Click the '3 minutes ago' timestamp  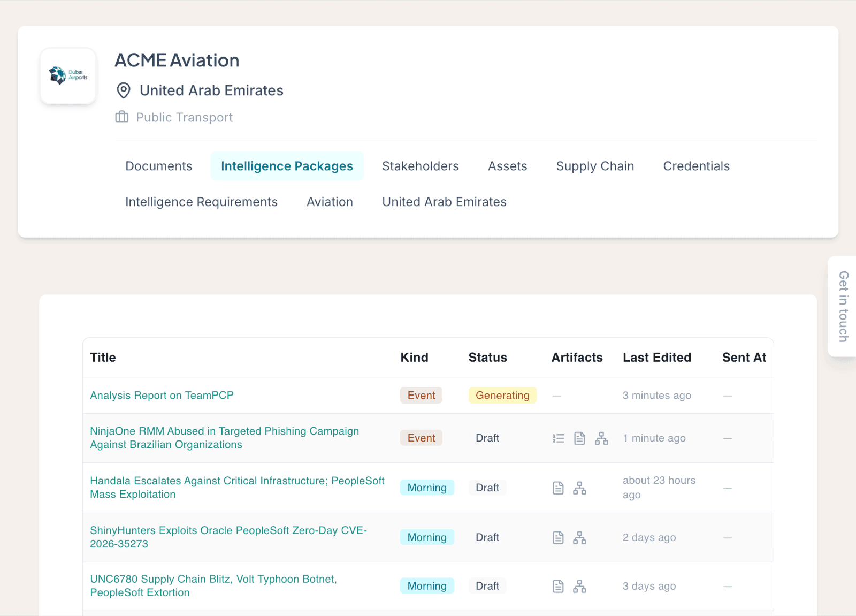click(657, 395)
